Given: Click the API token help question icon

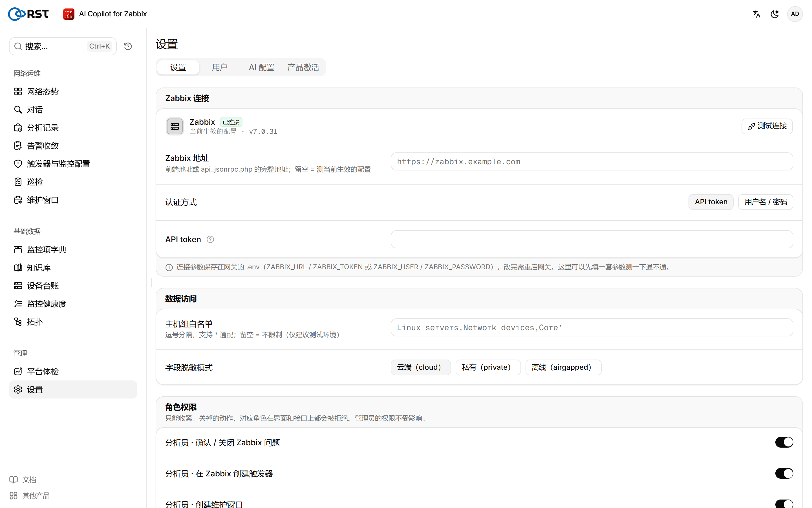Looking at the screenshot, I should (x=210, y=239).
